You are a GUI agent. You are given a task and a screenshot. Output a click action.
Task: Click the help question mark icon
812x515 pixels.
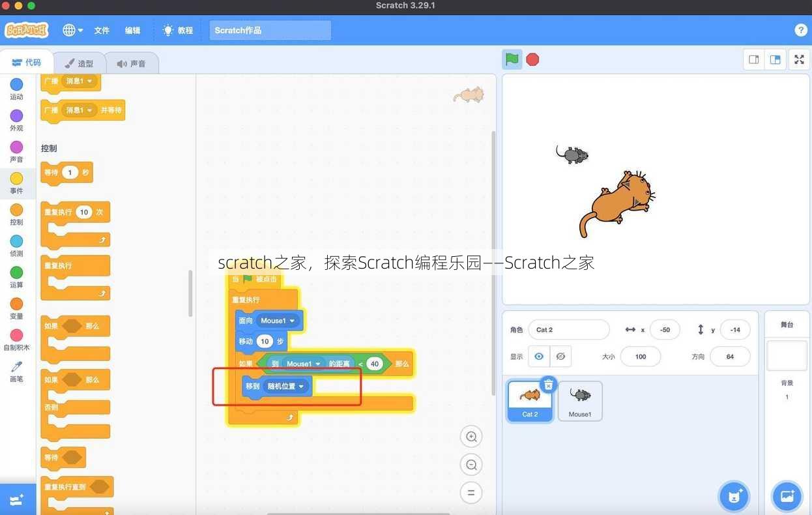coord(801,30)
